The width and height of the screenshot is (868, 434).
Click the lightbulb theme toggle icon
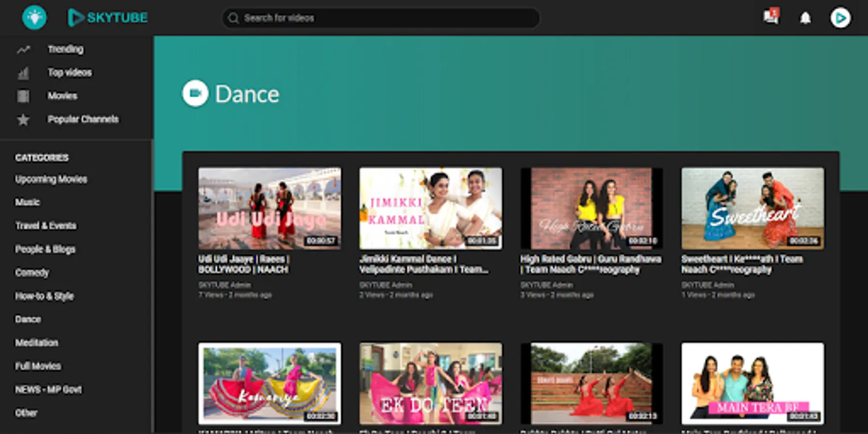tap(34, 18)
